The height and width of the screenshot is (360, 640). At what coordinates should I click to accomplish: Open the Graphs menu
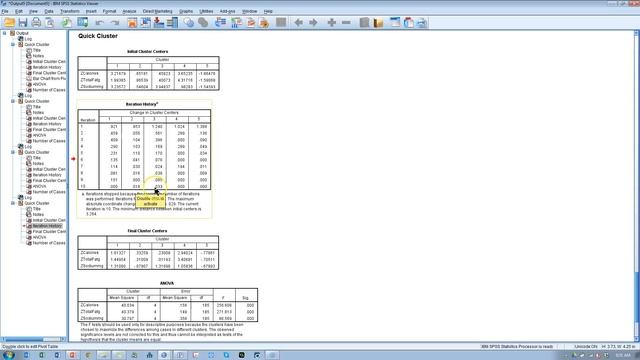tap(186, 11)
